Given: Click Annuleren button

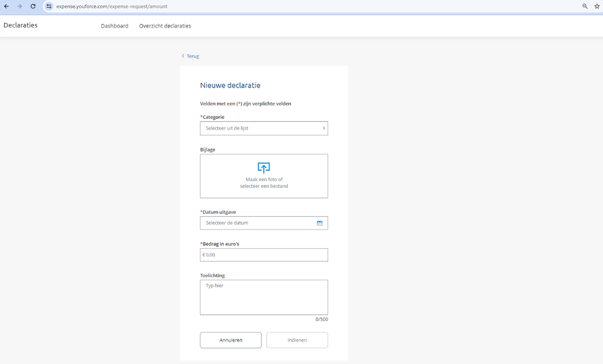Looking at the screenshot, I should coord(231,340).
